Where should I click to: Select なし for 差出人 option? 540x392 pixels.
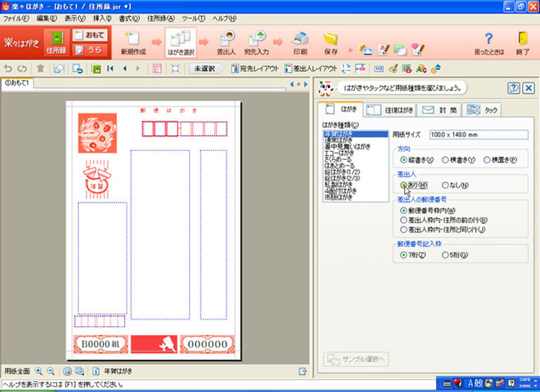point(445,184)
